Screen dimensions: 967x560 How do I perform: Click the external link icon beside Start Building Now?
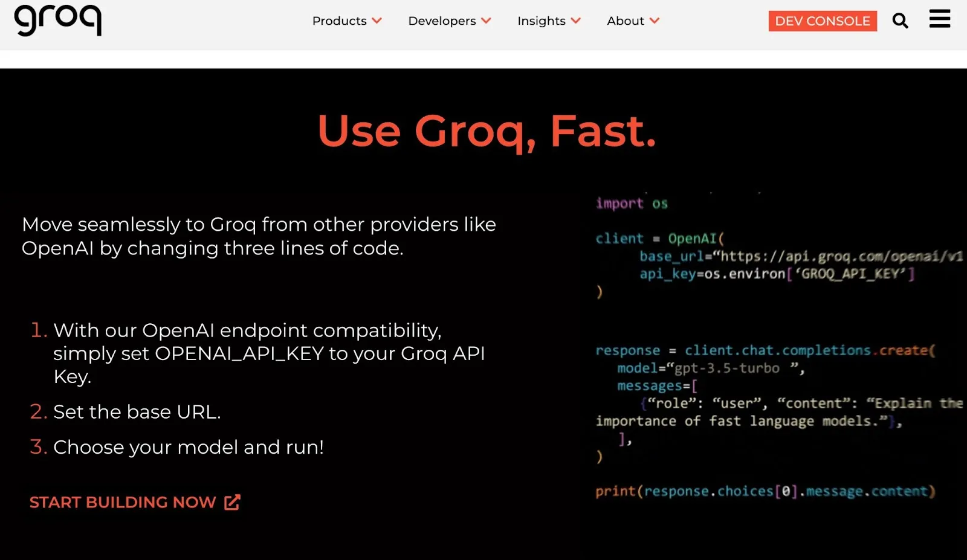click(232, 502)
